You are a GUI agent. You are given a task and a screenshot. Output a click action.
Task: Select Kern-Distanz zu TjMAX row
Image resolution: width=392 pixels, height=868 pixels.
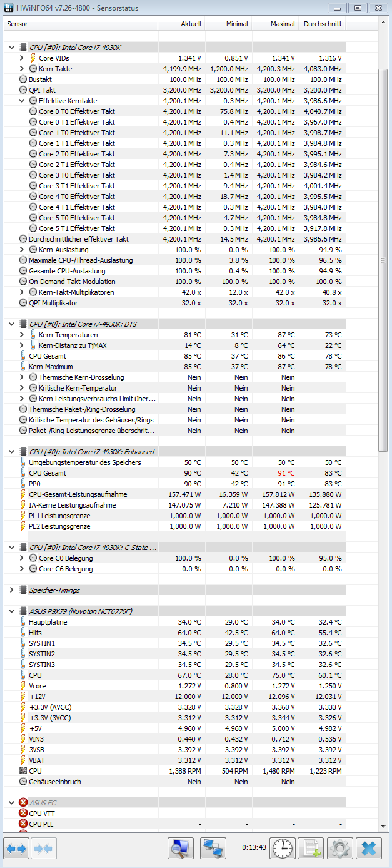coord(174,345)
